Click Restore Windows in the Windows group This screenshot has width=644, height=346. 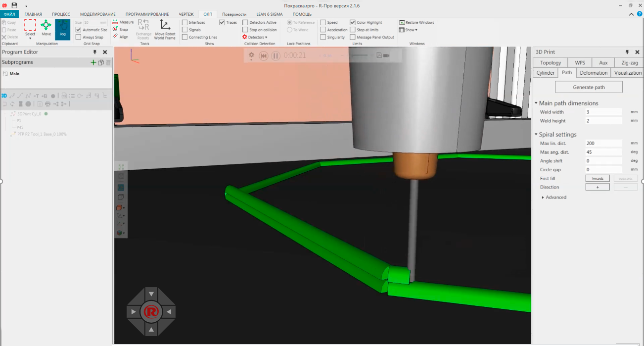point(415,22)
